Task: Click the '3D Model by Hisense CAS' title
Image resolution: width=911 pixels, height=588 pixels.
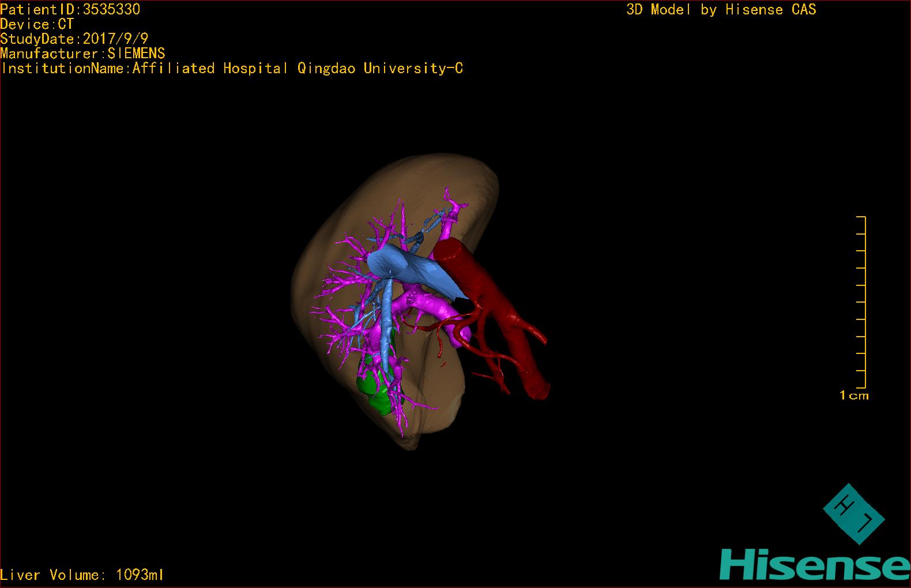Action: pyautogui.click(x=721, y=9)
